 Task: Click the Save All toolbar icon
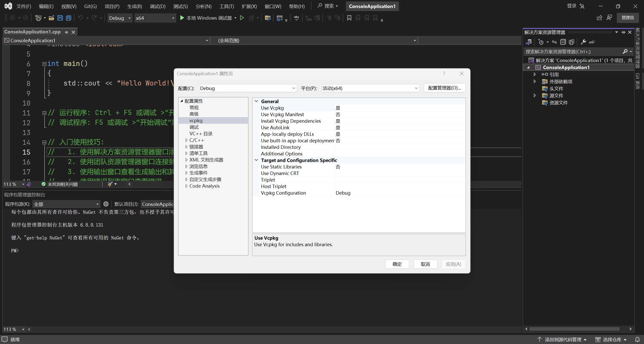(68, 18)
